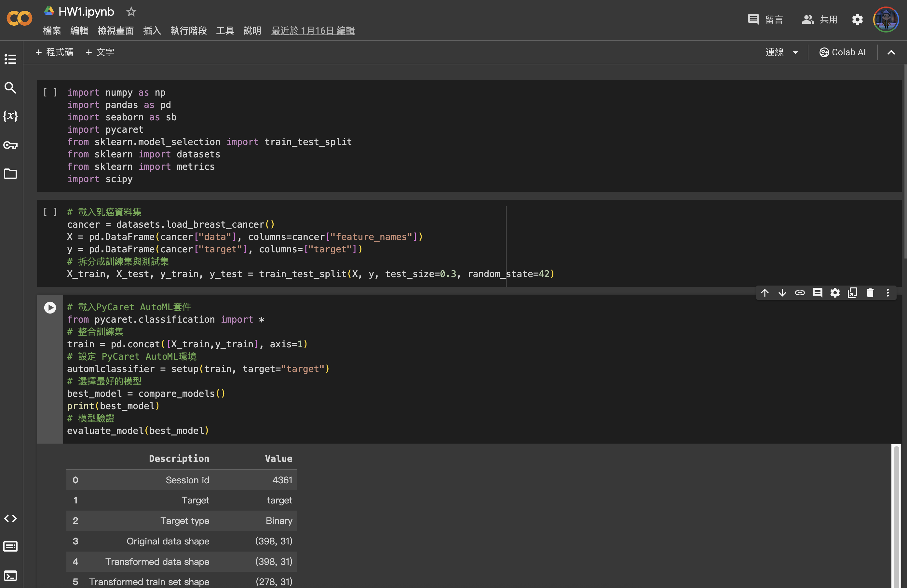Delete the selected cell with trash icon

870,293
